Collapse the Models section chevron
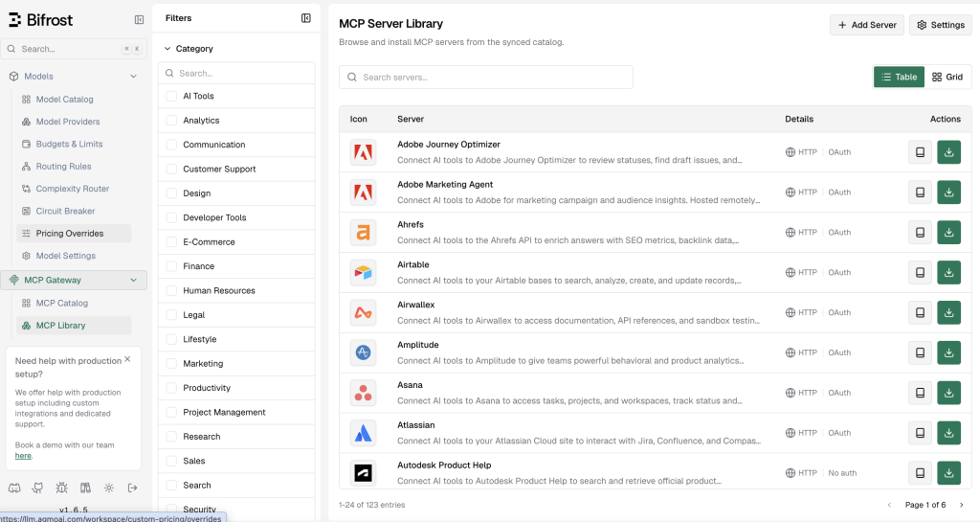This screenshot has height=522, width=980. pyautogui.click(x=133, y=77)
